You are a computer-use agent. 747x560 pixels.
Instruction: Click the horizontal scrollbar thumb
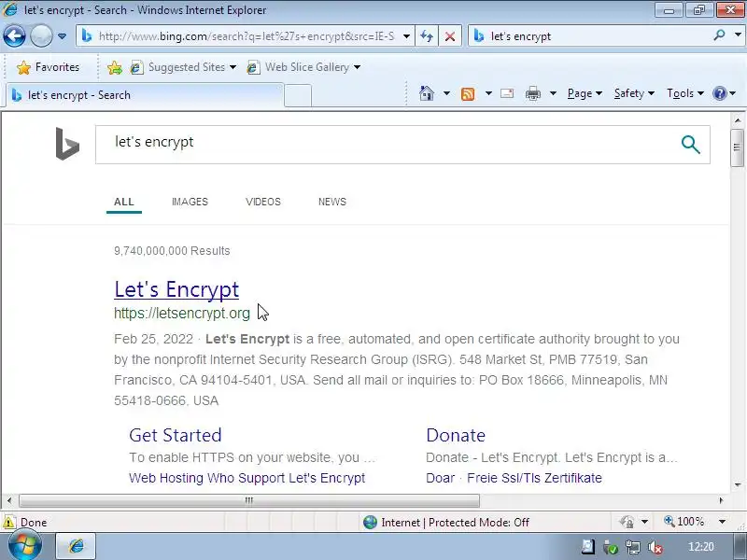coord(249,500)
